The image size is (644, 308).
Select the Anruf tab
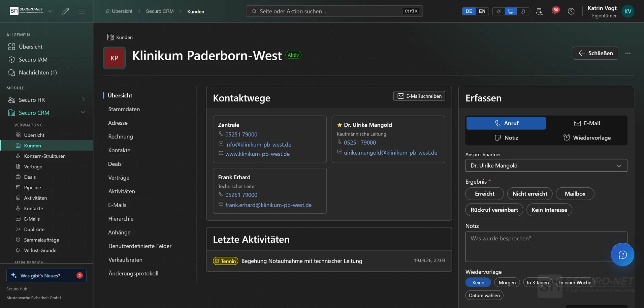click(x=506, y=123)
